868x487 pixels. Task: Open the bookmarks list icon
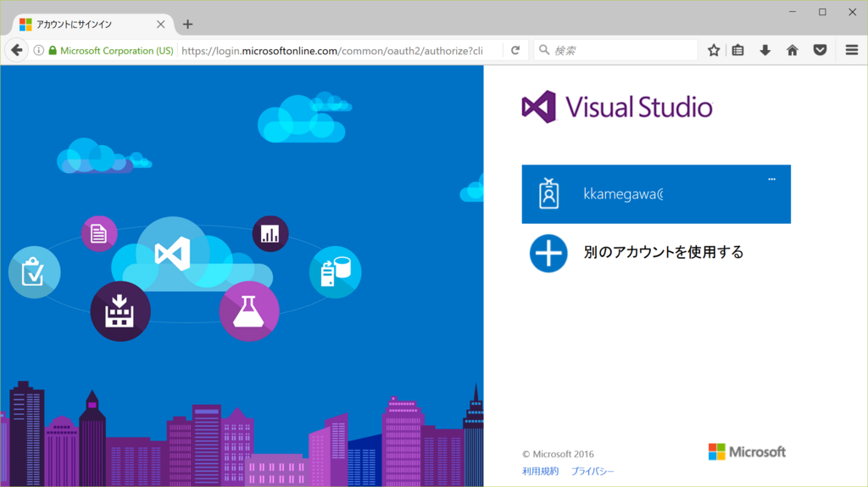pyautogui.click(x=738, y=50)
